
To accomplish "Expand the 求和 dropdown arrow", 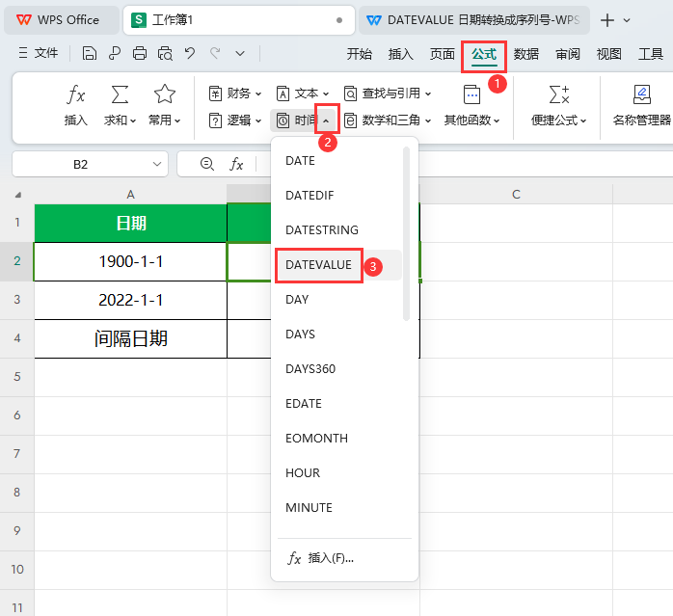I will [x=133, y=121].
